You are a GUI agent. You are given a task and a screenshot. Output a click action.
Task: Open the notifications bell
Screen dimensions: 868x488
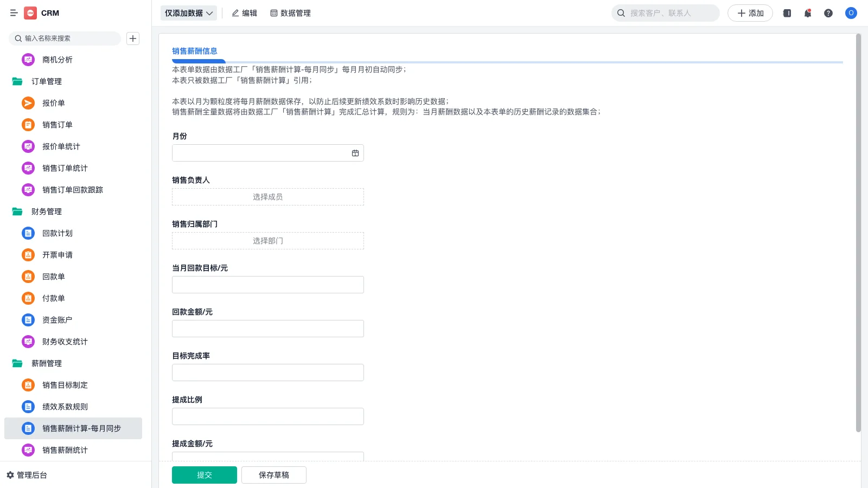[x=807, y=13]
